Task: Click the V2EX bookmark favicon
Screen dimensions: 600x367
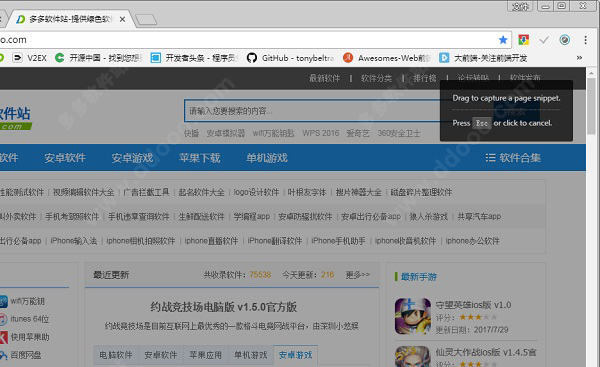Action: pos(17,58)
